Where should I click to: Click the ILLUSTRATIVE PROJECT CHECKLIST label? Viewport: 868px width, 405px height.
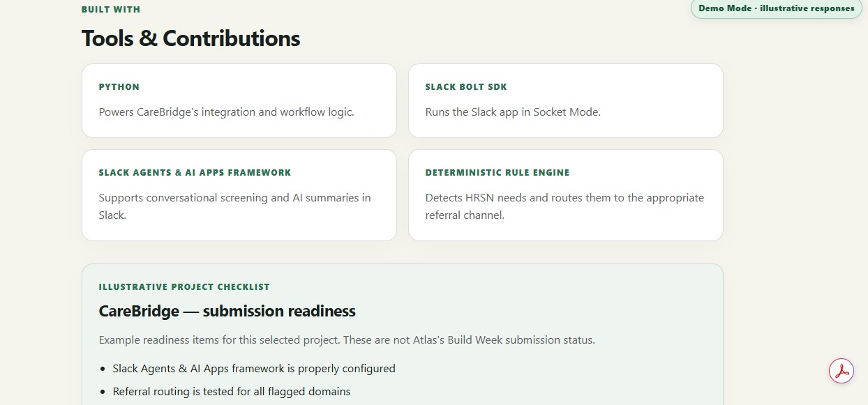click(x=184, y=286)
